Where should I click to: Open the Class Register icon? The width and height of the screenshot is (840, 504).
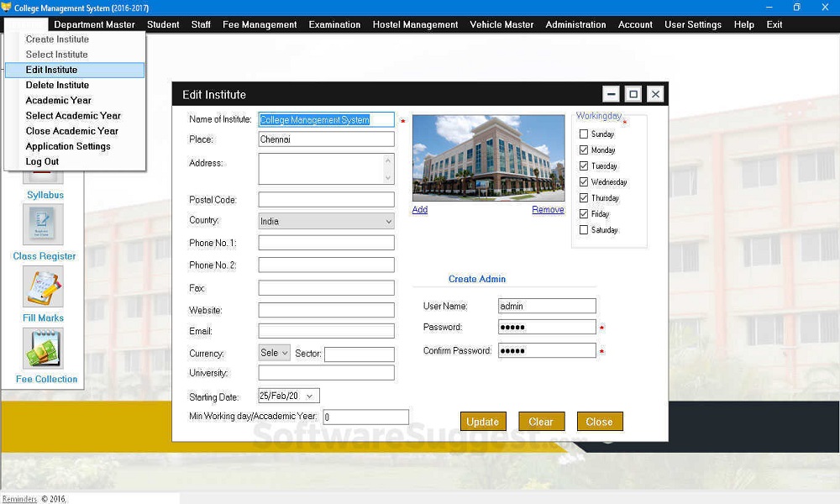[x=43, y=224]
